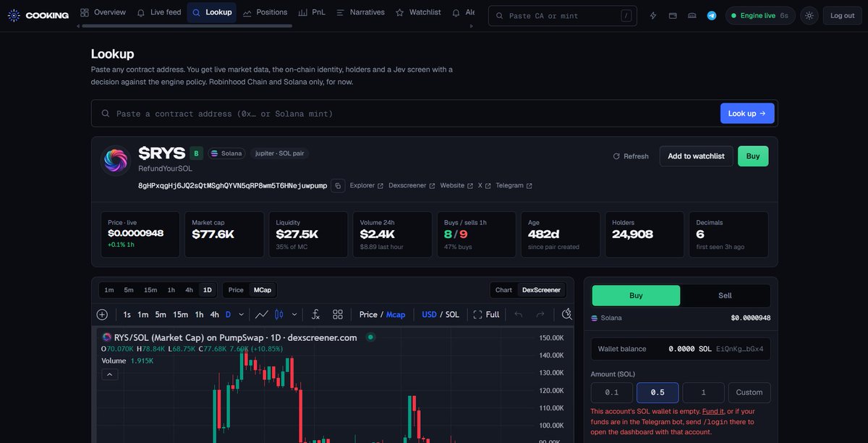Image resolution: width=868 pixels, height=443 pixels.
Task: Click the undo arrow on chart toolbar
Action: (x=518, y=314)
